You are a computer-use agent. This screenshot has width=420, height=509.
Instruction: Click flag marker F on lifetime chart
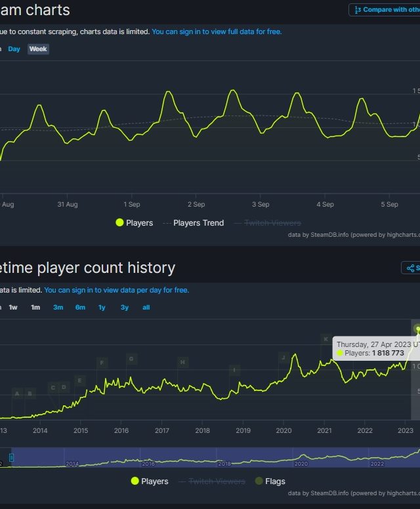[102, 363]
